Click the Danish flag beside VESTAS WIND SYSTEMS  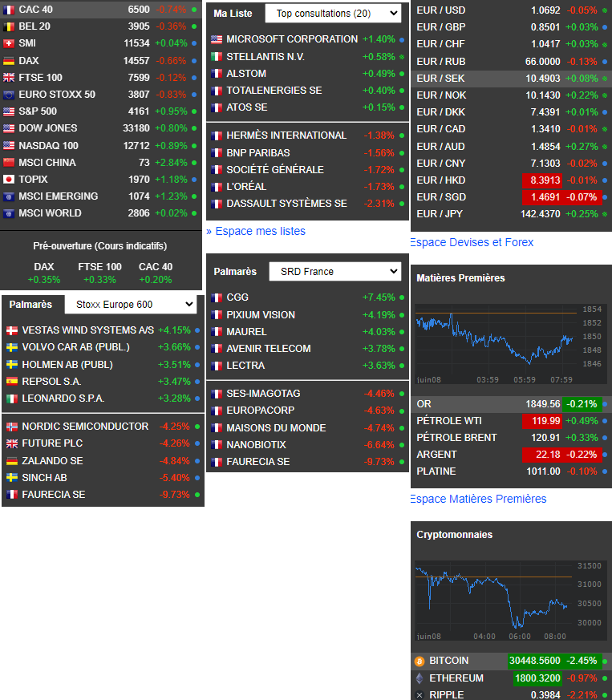(12, 330)
